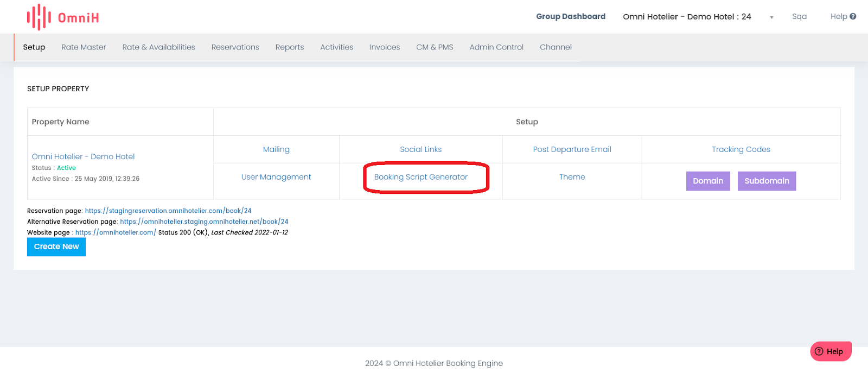Viewport: 868px width, 379px height.
Task: Click the purple Subdomain button
Action: [x=767, y=181]
